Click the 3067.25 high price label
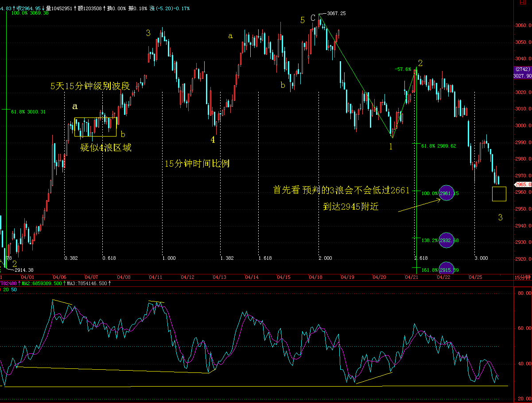The height and width of the screenshot is (403, 532). pyautogui.click(x=336, y=13)
